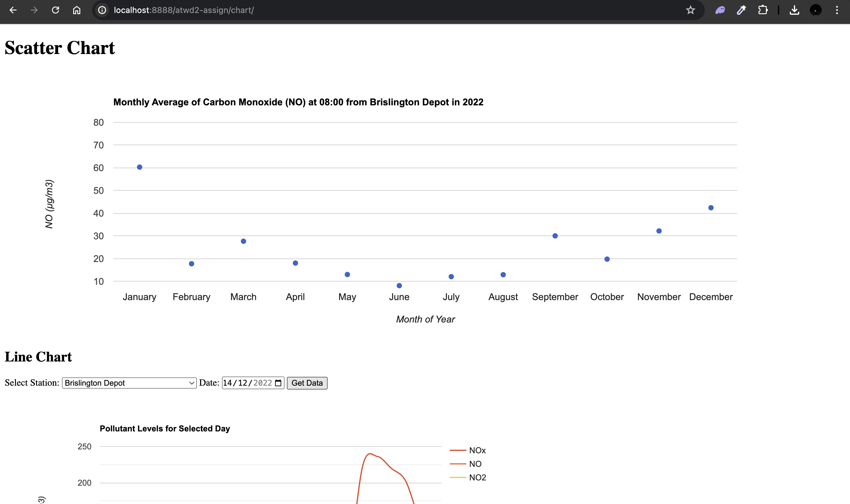View site information icon in address bar
Viewport: 850px width, 504px height.
pos(102,10)
